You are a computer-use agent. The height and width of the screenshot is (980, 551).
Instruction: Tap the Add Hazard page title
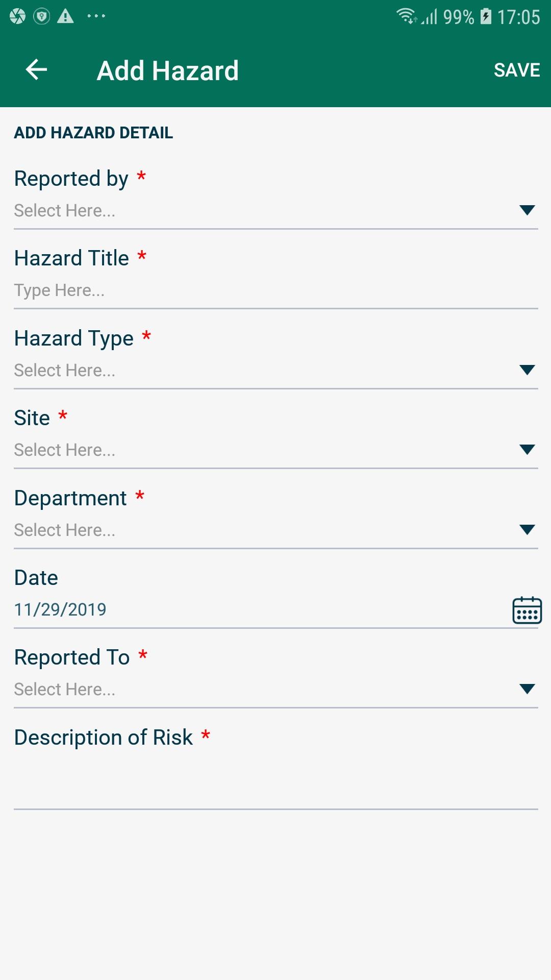click(x=168, y=70)
